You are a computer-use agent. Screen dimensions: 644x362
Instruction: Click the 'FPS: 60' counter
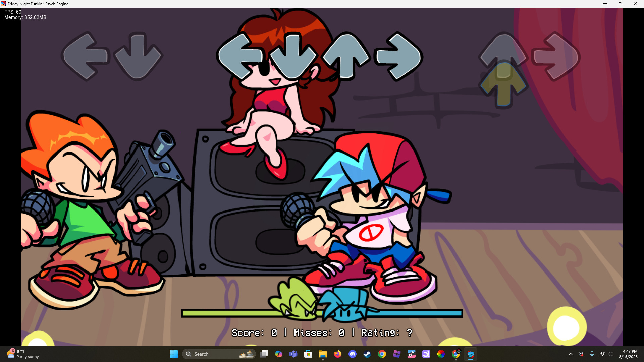coord(13,12)
